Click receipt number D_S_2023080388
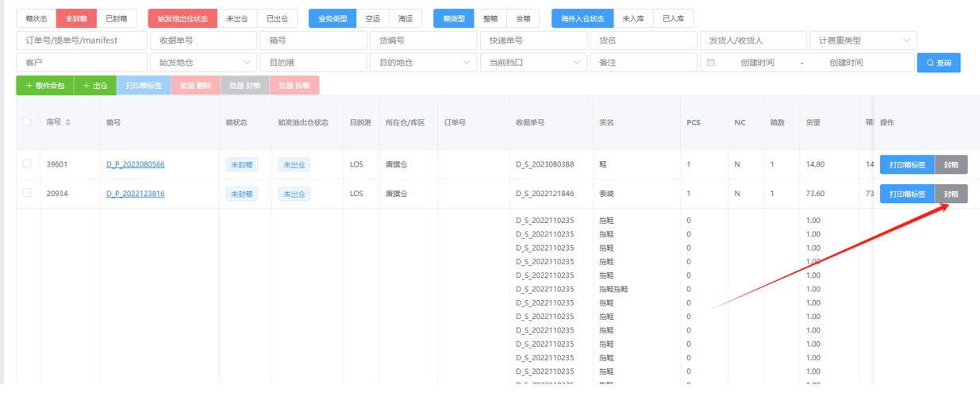Image resolution: width=980 pixels, height=404 pixels. [x=544, y=164]
